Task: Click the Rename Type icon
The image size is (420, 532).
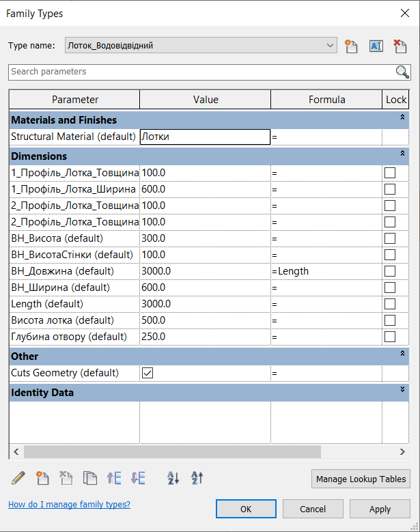Action: click(376, 46)
